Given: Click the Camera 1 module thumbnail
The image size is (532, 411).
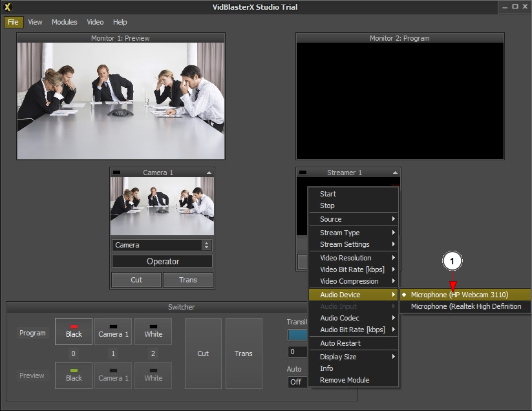Looking at the screenshot, I should coord(162,206).
